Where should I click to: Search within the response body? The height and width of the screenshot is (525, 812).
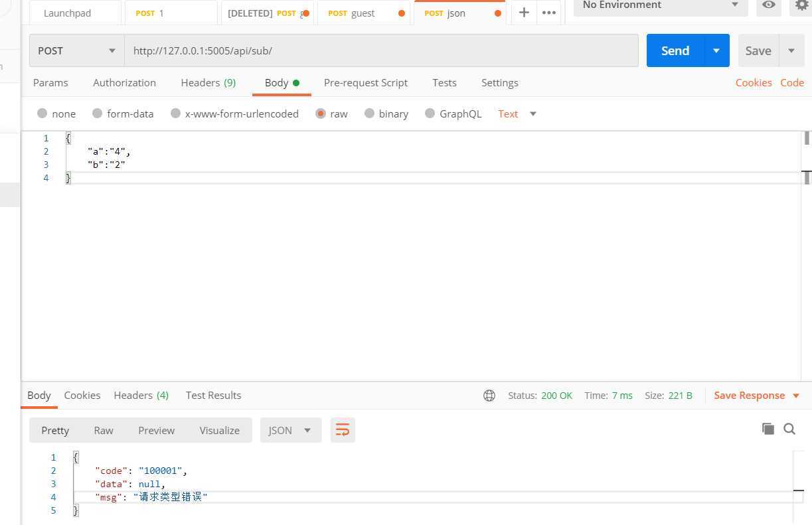[789, 429]
